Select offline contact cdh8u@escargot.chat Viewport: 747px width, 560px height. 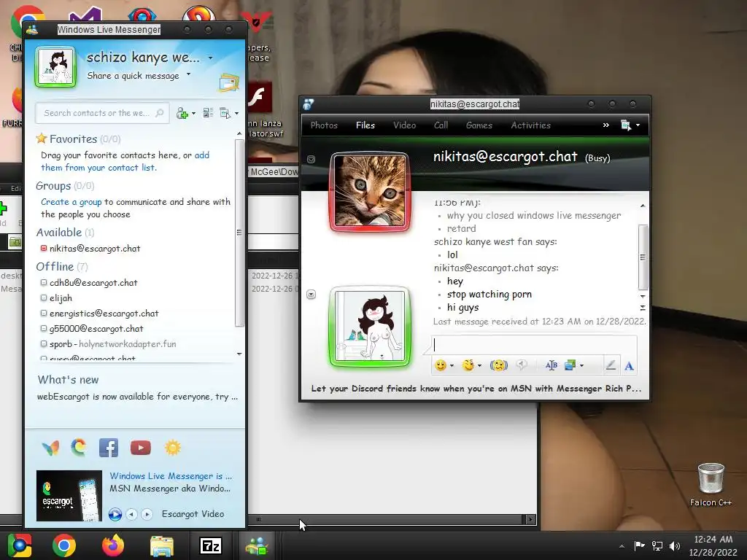click(93, 283)
